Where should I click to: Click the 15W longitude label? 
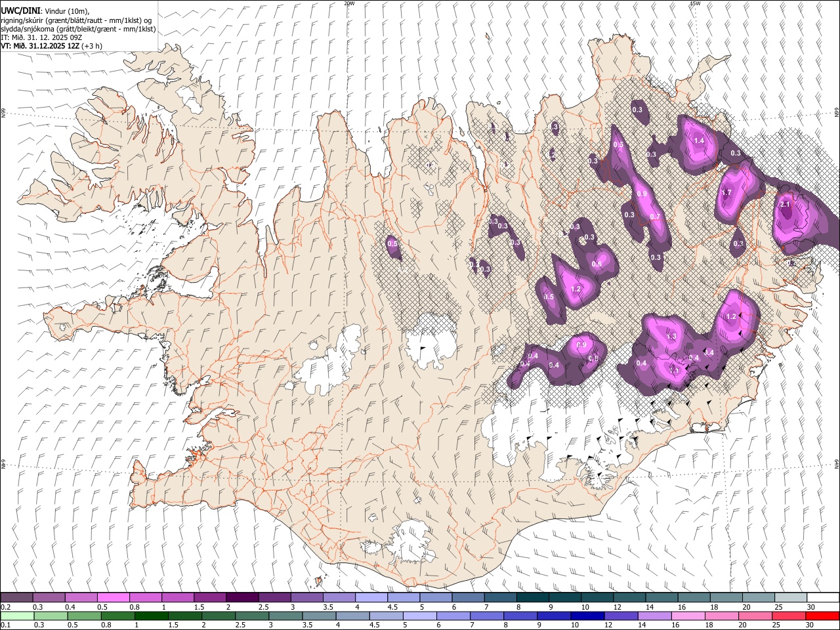pos(695,3)
